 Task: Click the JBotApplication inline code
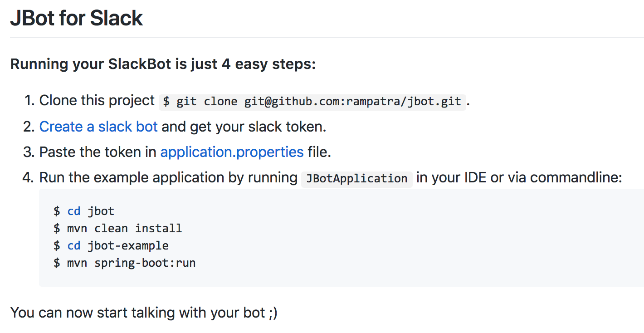(357, 178)
